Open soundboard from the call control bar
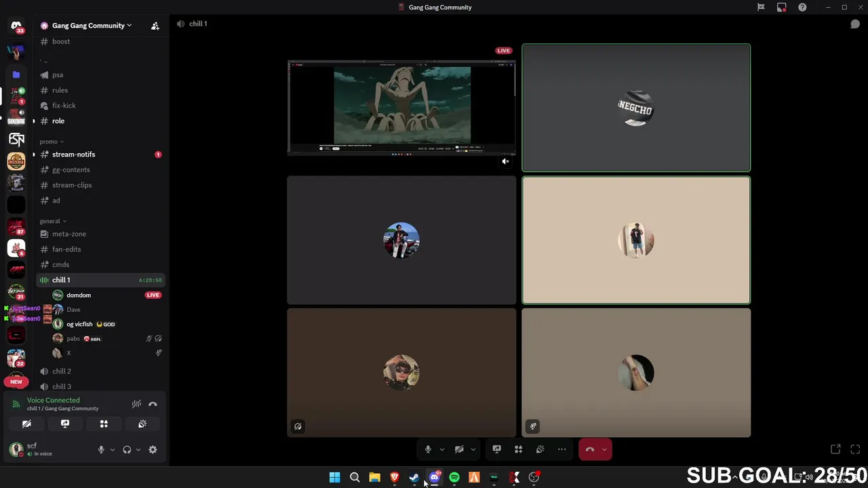Viewport: 868px width, 488px height. coord(540,449)
